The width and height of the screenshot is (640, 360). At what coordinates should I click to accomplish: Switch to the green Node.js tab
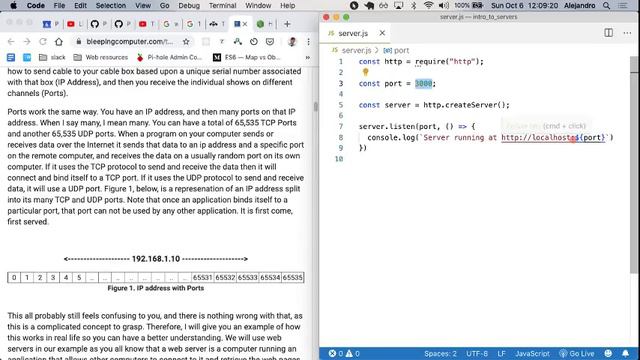(x=260, y=24)
